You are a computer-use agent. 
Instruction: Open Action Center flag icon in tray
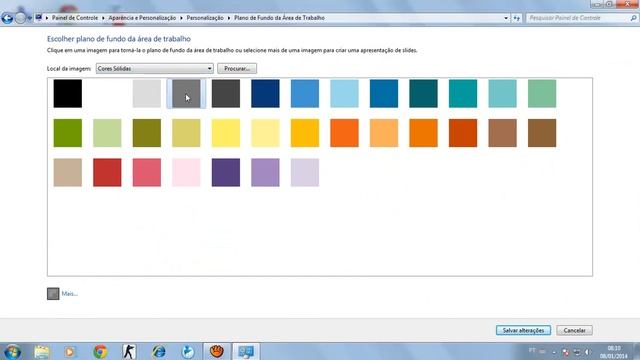coord(565,352)
